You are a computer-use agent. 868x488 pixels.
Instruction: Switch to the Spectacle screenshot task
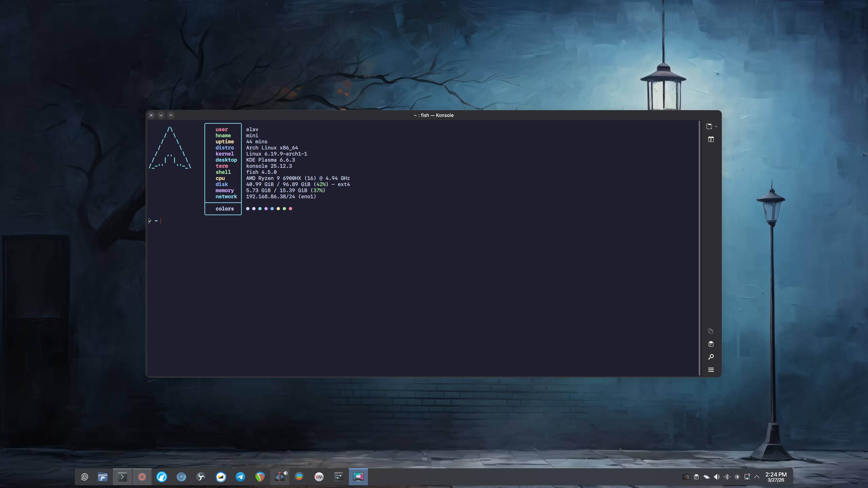(358, 477)
